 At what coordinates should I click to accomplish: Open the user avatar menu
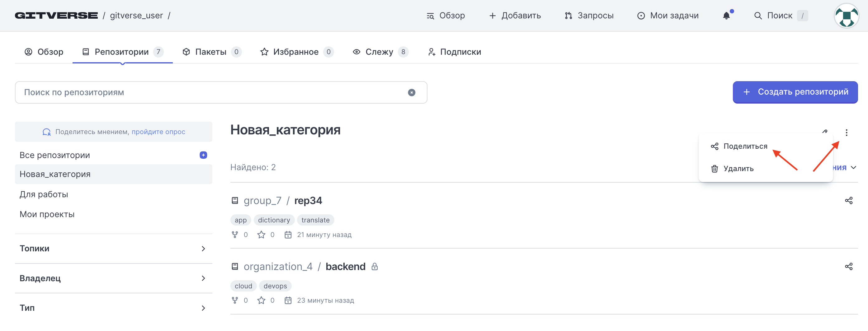846,16
